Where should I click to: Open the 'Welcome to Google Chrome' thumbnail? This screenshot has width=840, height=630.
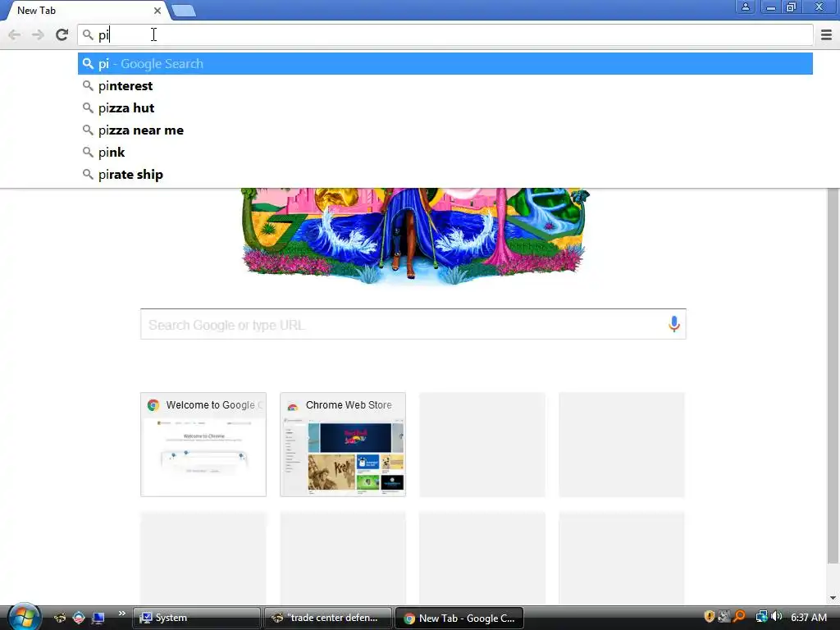(x=203, y=445)
